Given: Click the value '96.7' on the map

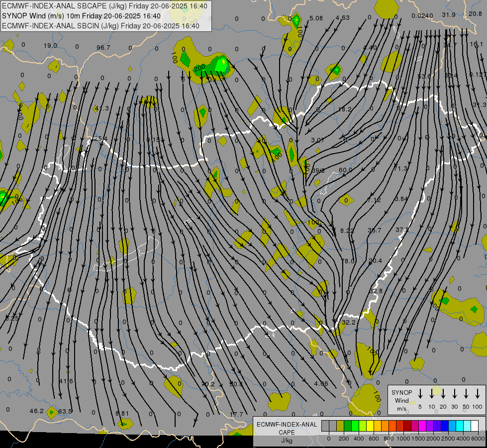Looking at the screenshot, I should coord(103,48).
